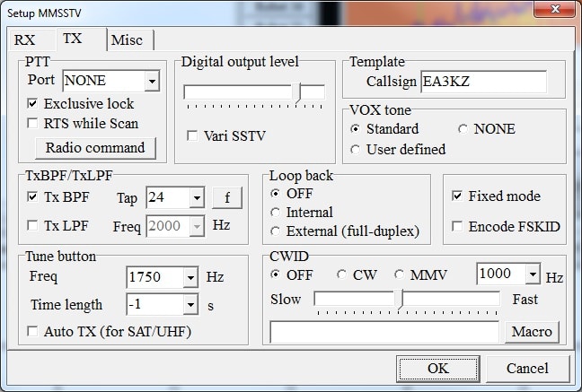582x392 pixels.
Task: Open the CWID frequency dropdown
Action: pyautogui.click(x=533, y=274)
